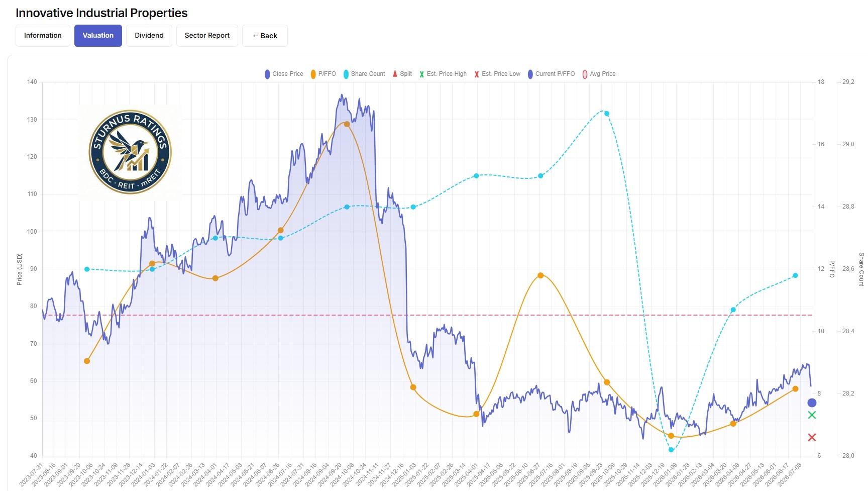Hide the Avg Price legend entry
Screen dimensions: 868x491
pos(599,74)
